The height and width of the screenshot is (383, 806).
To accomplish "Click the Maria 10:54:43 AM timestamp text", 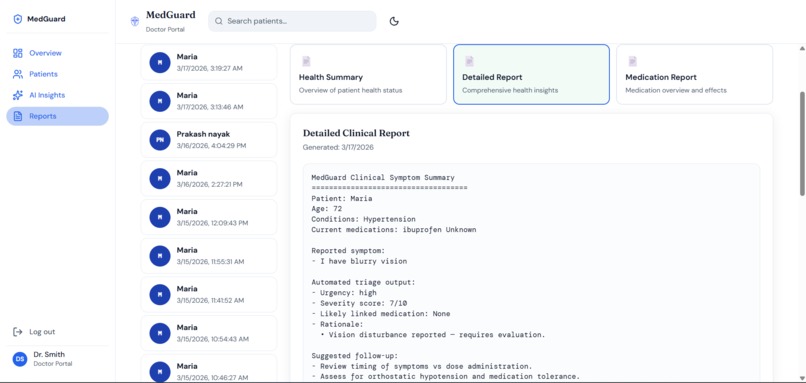I will coord(213,339).
